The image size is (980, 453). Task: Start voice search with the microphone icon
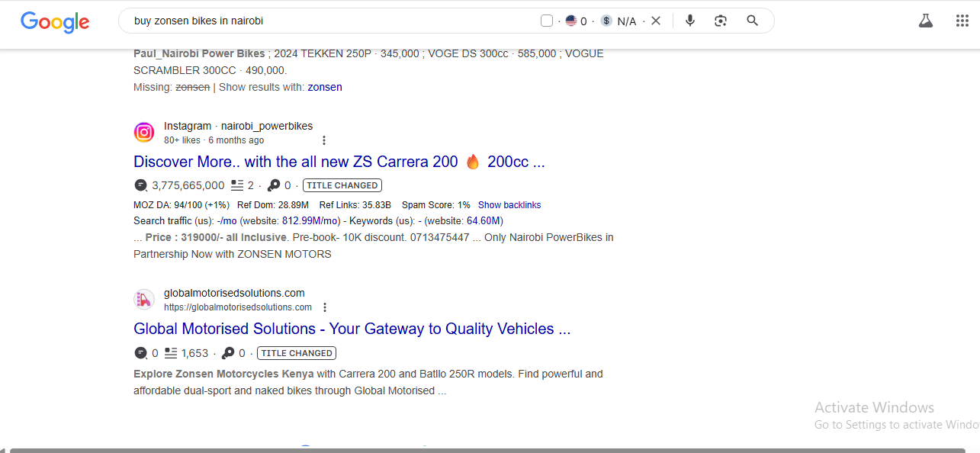point(690,21)
